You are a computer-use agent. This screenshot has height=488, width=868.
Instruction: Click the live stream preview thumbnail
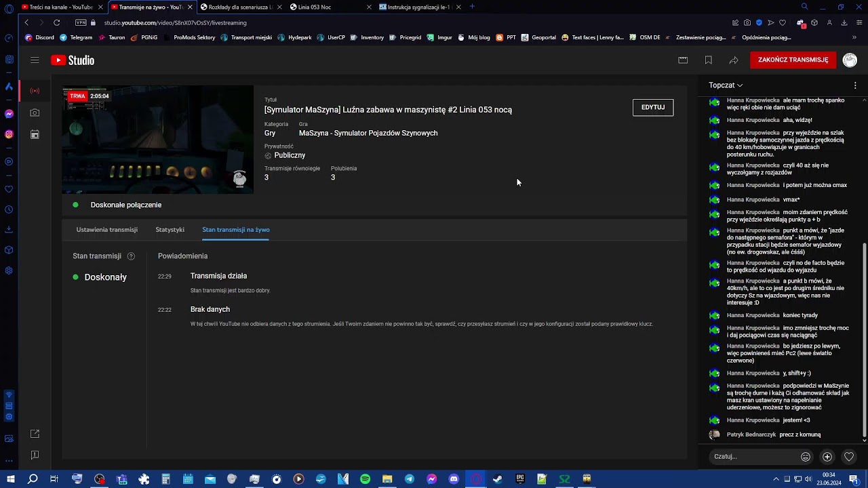158,140
